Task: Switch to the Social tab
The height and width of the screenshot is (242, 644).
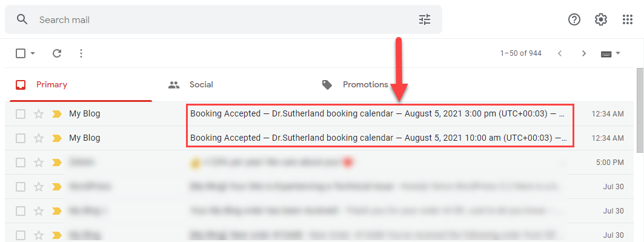Action: (191, 85)
